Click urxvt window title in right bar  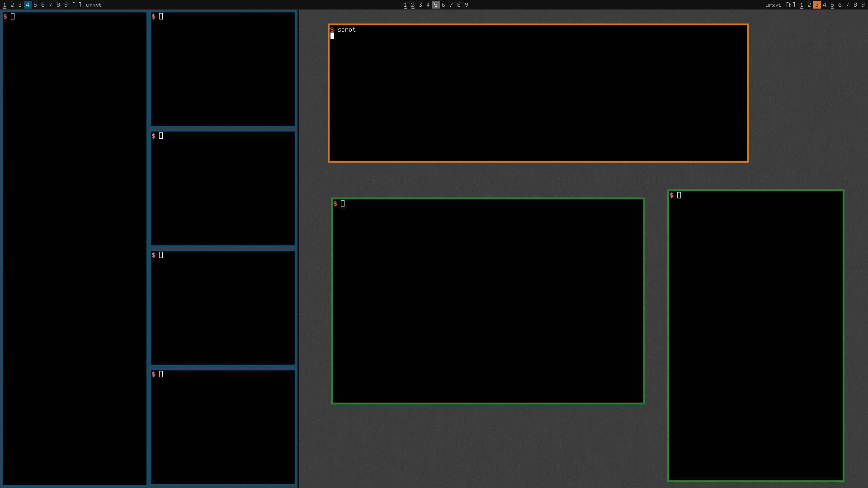click(x=773, y=5)
